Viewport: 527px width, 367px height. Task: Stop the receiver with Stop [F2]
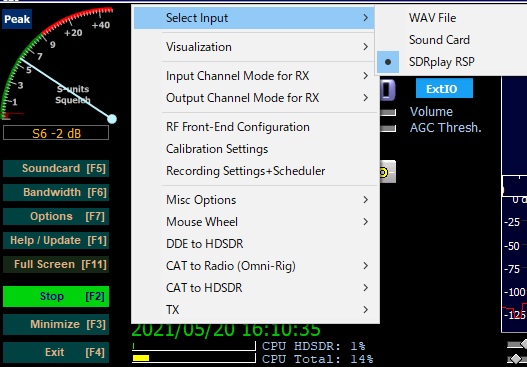click(x=56, y=296)
